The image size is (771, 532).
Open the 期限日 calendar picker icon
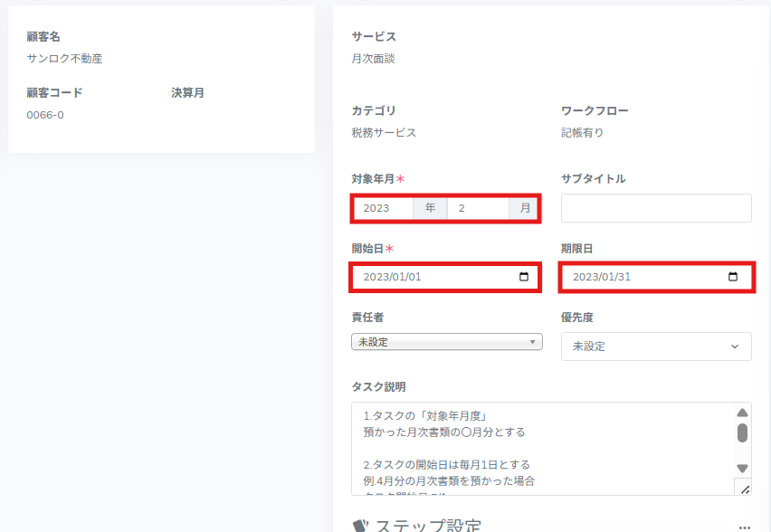tap(733, 277)
